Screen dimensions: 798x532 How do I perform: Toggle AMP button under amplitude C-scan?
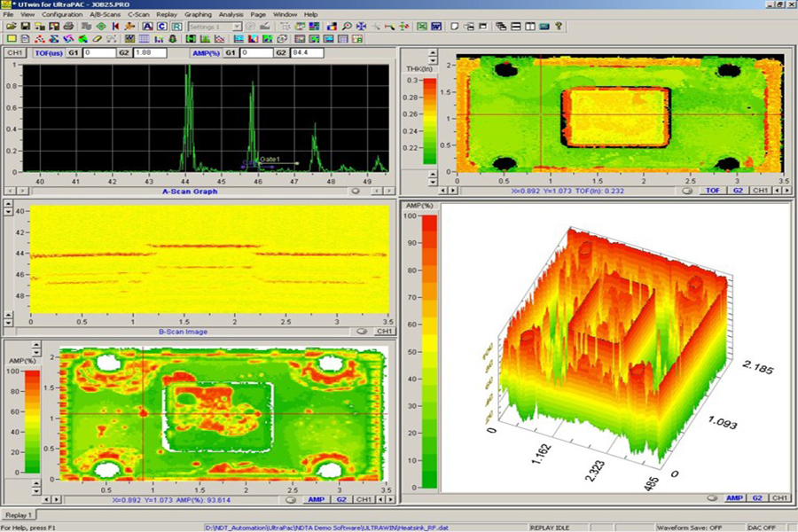pos(317,499)
